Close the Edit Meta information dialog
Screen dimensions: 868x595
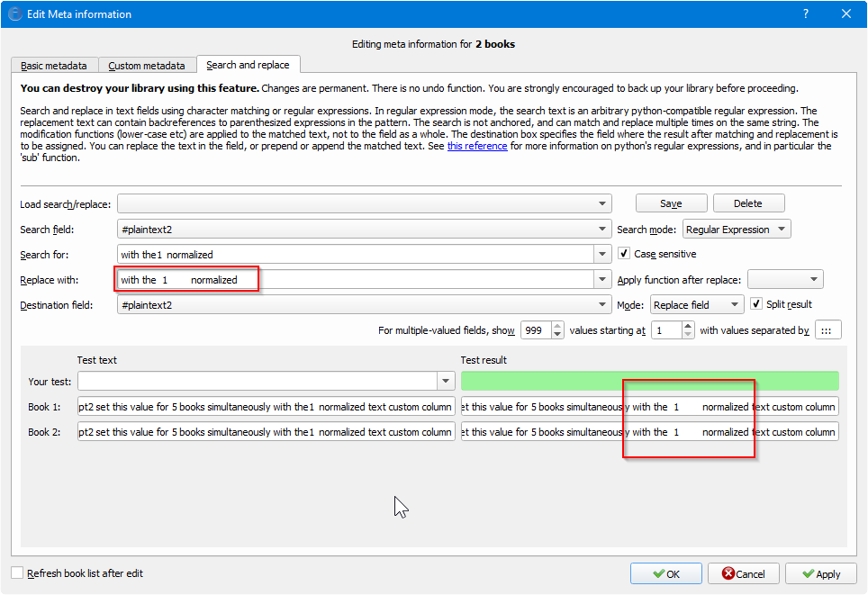tap(846, 14)
